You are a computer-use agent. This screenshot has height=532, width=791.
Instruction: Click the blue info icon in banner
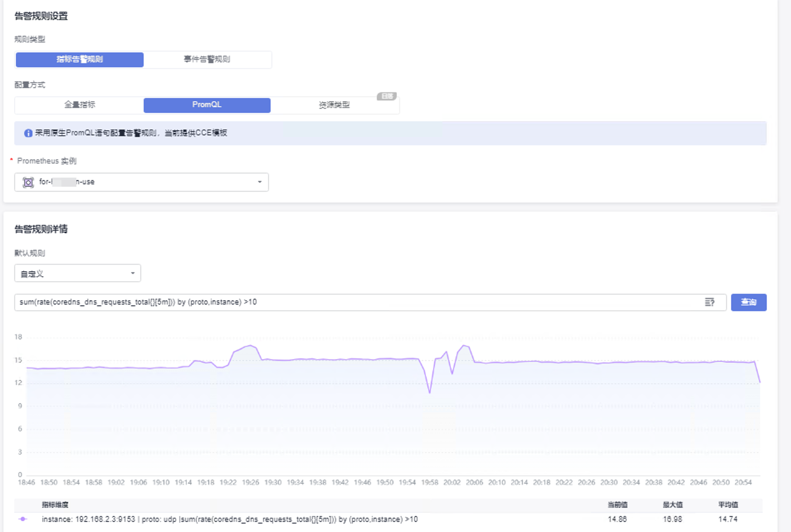(x=28, y=133)
